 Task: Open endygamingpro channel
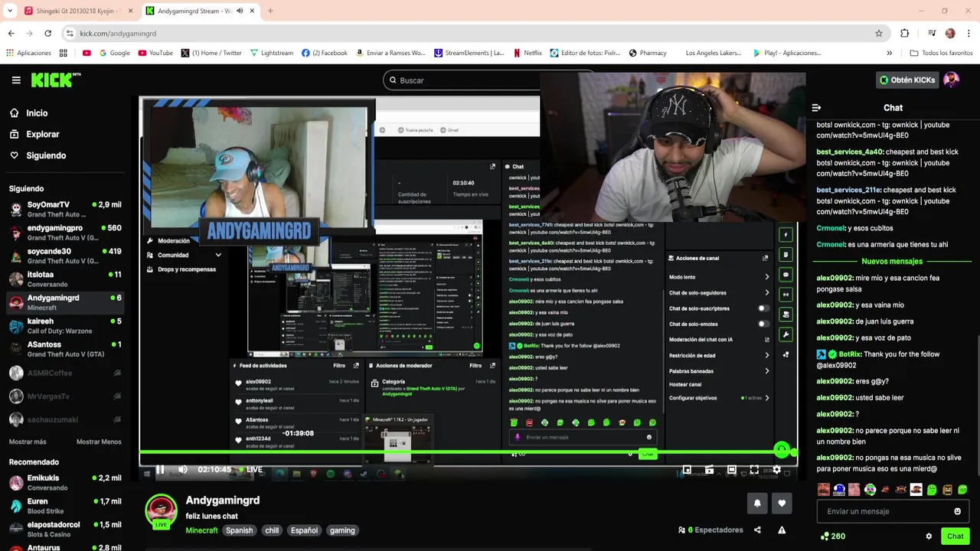(x=65, y=233)
